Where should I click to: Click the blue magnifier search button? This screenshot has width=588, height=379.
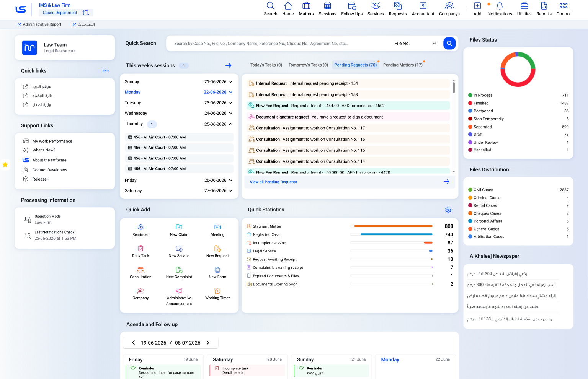point(449,43)
